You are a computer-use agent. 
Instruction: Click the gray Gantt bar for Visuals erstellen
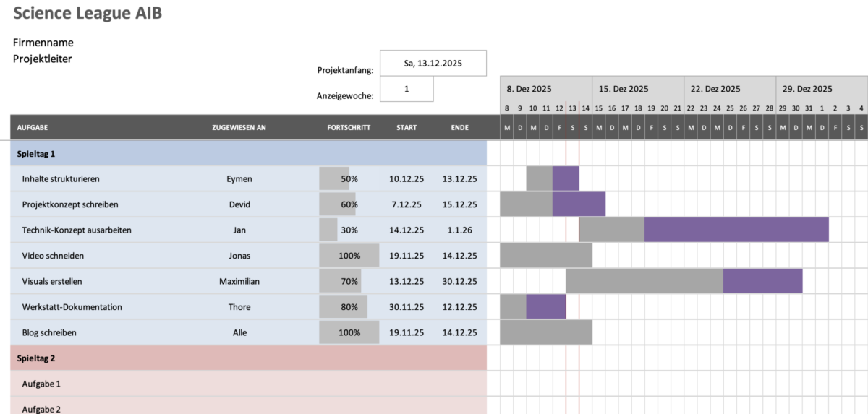[x=644, y=282]
